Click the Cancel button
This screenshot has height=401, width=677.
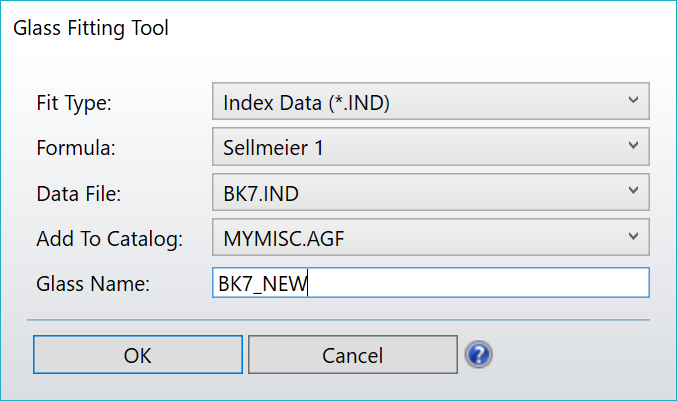(x=353, y=355)
